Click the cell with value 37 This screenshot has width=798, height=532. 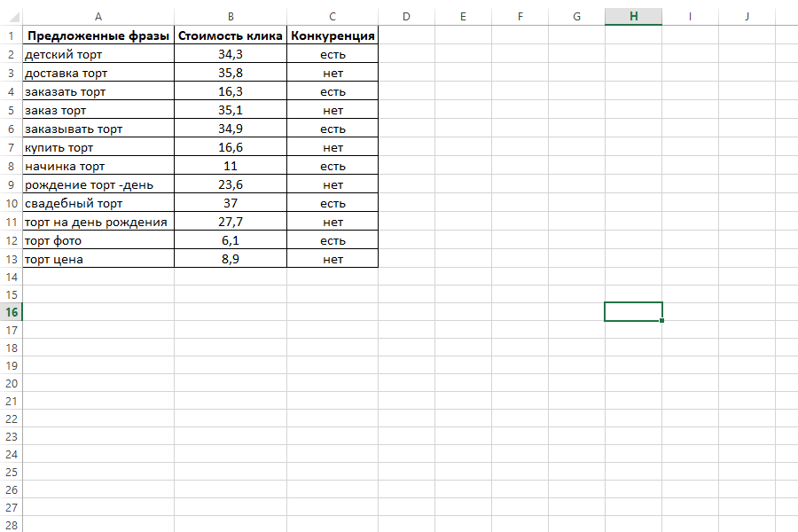[x=231, y=204]
